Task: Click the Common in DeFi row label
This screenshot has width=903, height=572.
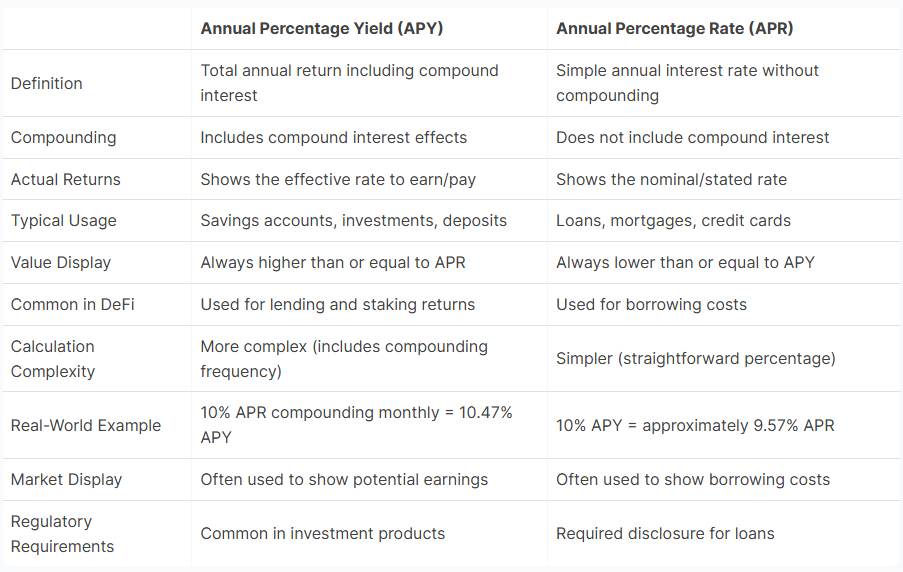Action: [72, 304]
